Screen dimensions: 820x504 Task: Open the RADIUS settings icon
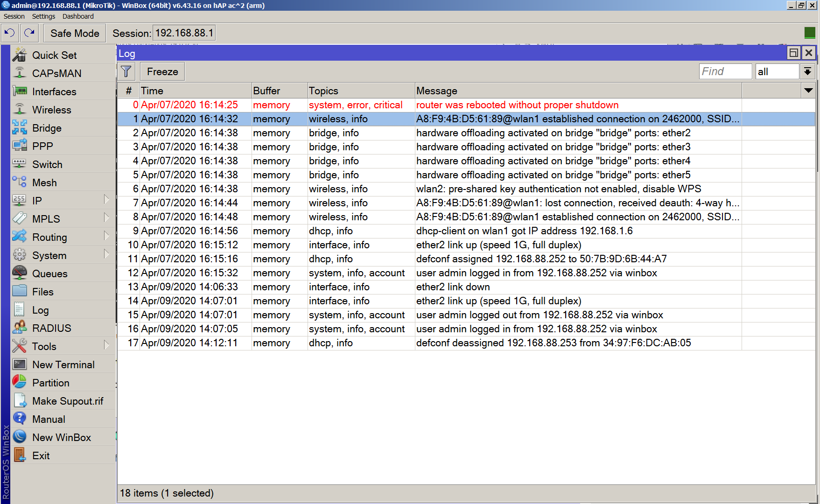pyautogui.click(x=20, y=328)
